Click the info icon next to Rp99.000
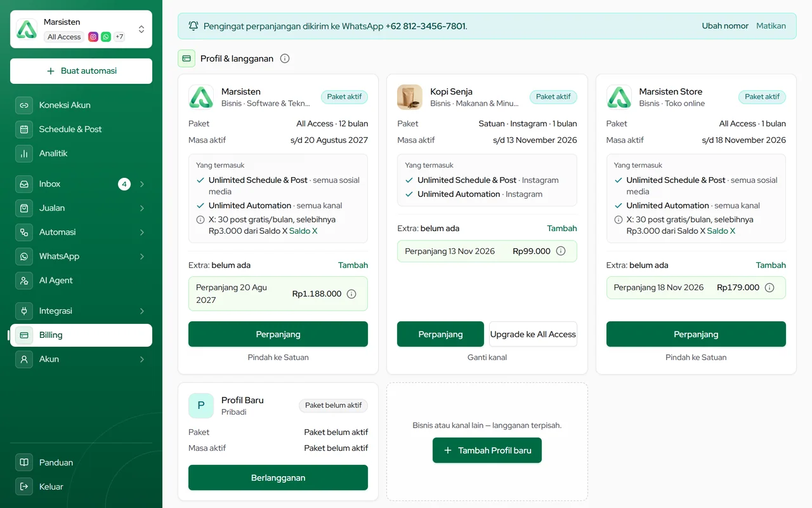The width and height of the screenshot is (812, 508). [x=561, y=251]
